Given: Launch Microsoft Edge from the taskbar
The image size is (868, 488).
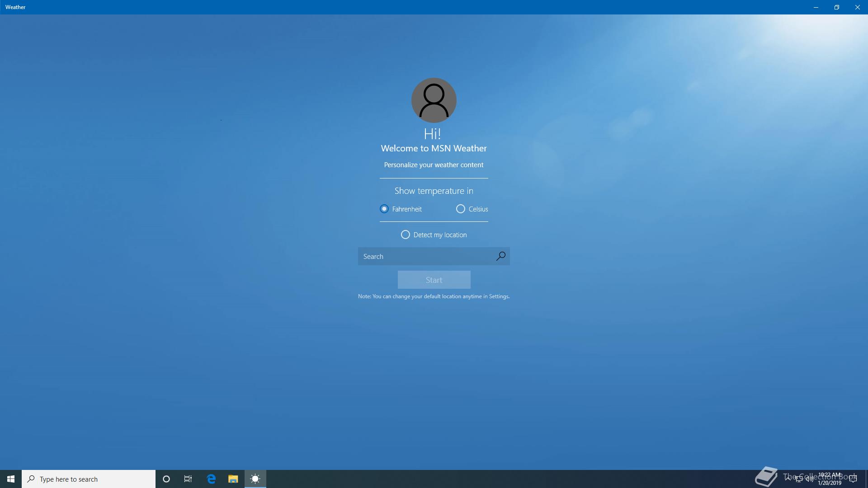Looking at the screenshot, I should (x=211, y=479).
